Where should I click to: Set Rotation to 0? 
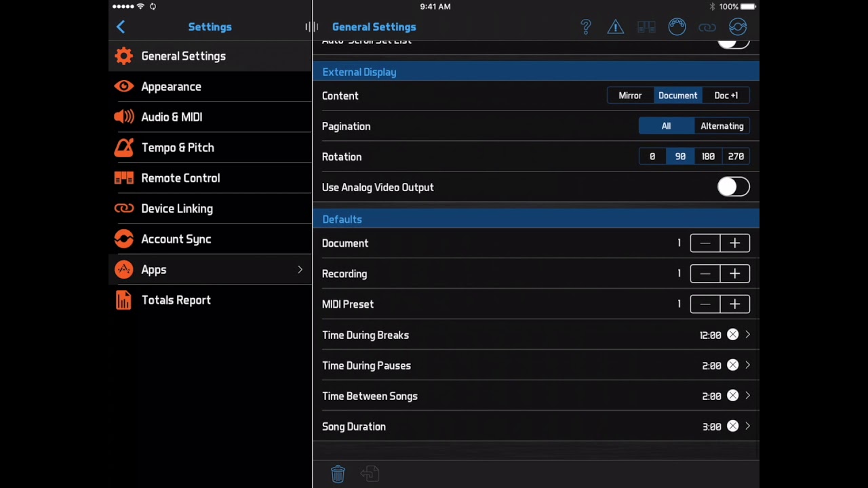(x=652, y=157)
